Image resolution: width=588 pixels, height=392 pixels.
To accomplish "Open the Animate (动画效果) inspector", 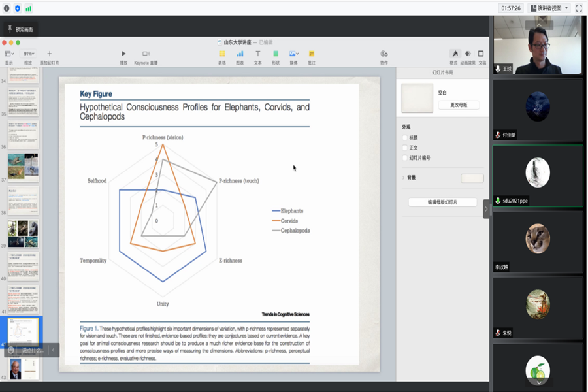I will click(467, 54).
